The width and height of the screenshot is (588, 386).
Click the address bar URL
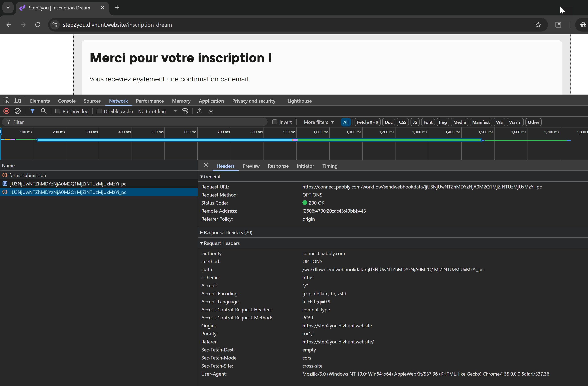tap(117, 25)
